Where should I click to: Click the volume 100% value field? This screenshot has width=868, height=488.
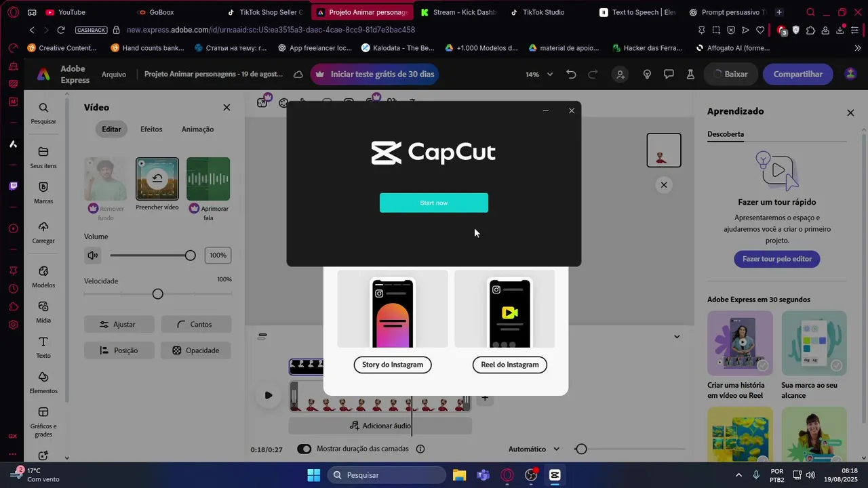218,256
